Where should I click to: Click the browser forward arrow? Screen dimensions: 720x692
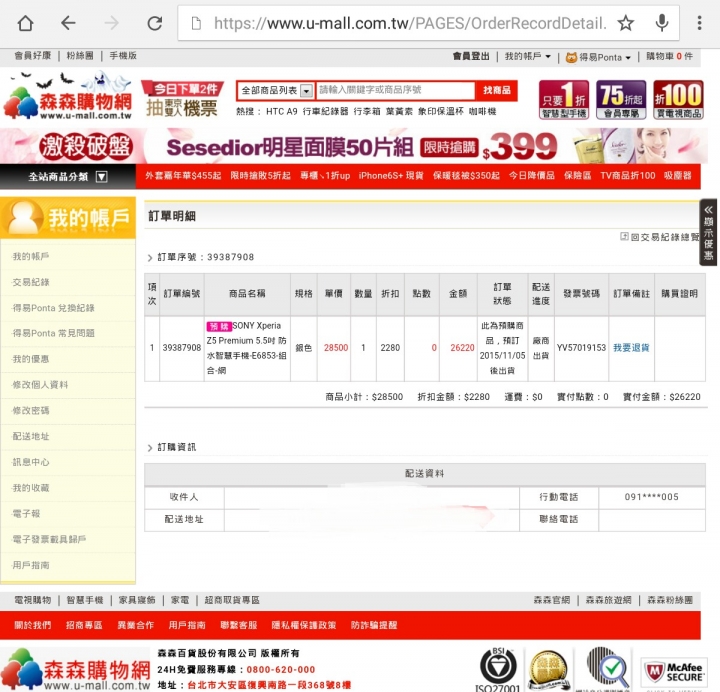coord(111,23)
